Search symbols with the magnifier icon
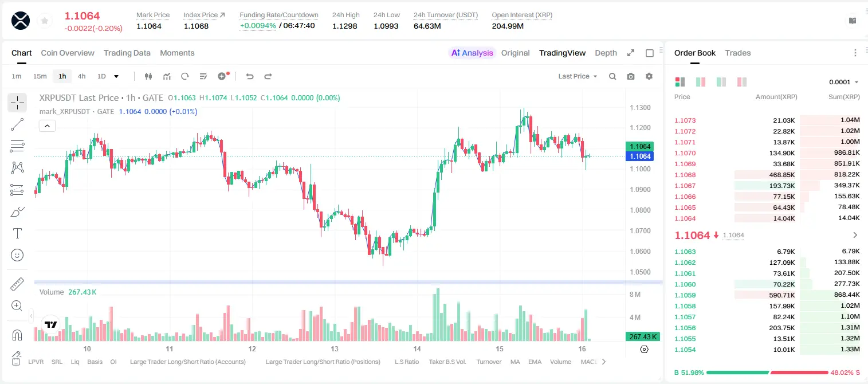This screenshot has height=384, width=868. click(612, 76)
